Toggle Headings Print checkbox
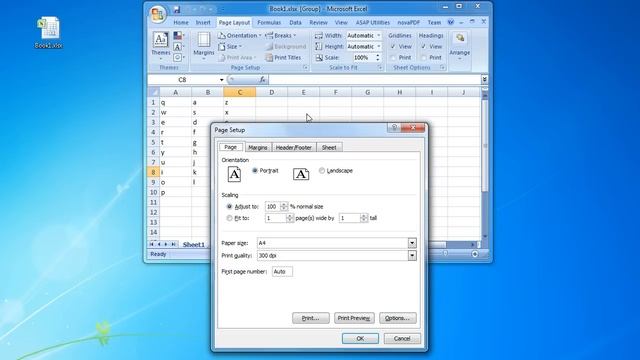Viewport: 640px width, 360px height. [x=424, y=58]
